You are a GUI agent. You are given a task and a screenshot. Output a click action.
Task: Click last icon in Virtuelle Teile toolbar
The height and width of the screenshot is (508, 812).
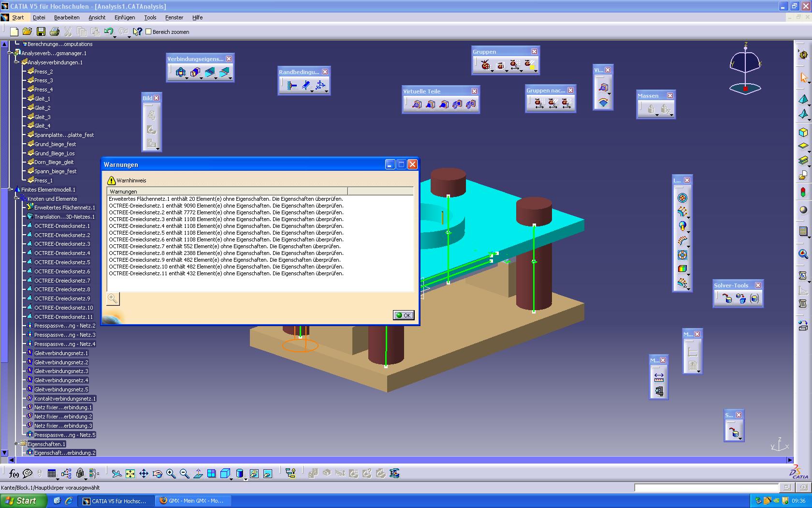tap(471, 104)
